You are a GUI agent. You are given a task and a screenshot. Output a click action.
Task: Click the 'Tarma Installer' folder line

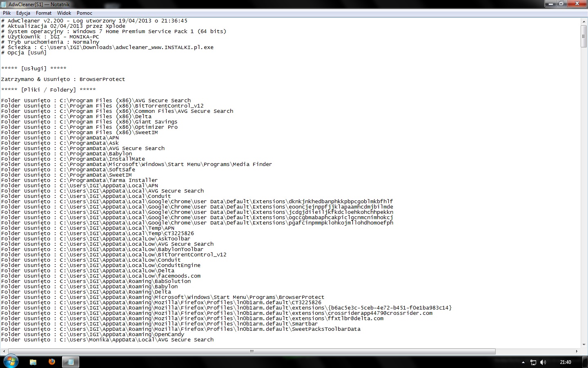pyautogui.click(x=80, y=180)
